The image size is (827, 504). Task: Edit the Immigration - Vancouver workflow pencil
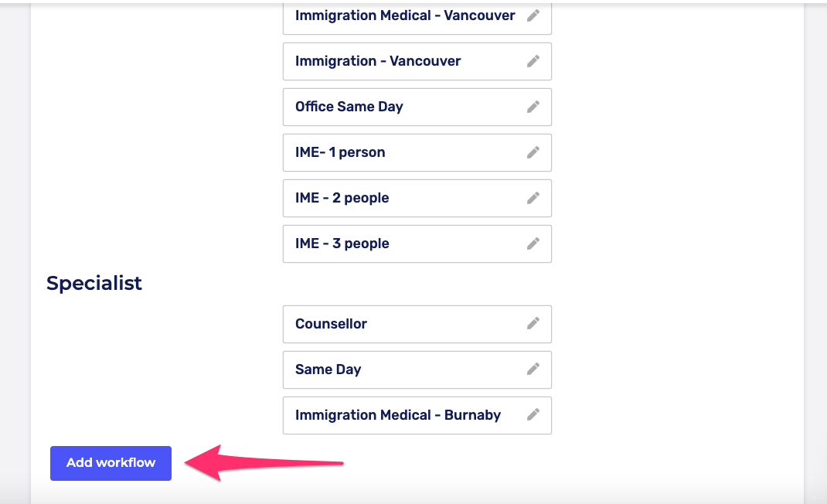[x=533, y=61]
